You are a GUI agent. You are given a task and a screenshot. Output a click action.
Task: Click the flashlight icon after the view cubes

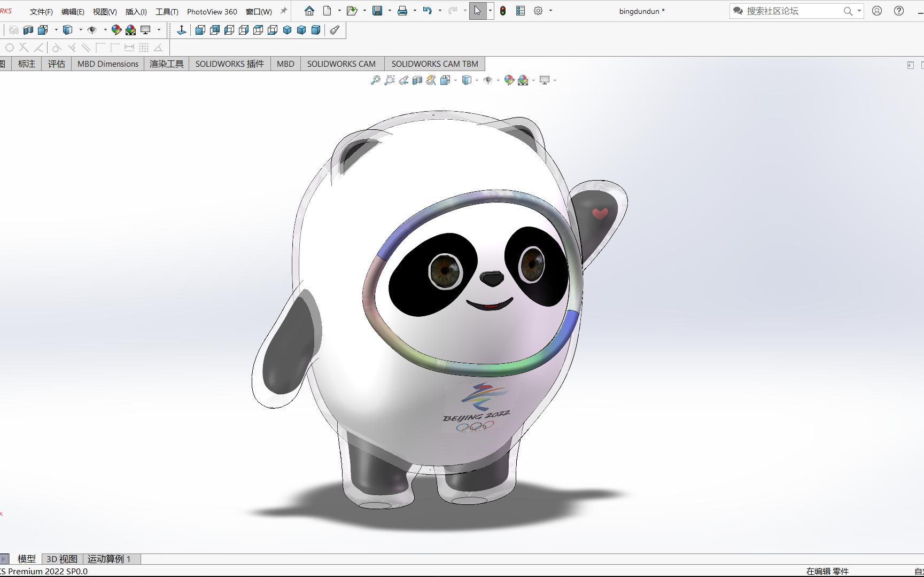pos(335,30)
